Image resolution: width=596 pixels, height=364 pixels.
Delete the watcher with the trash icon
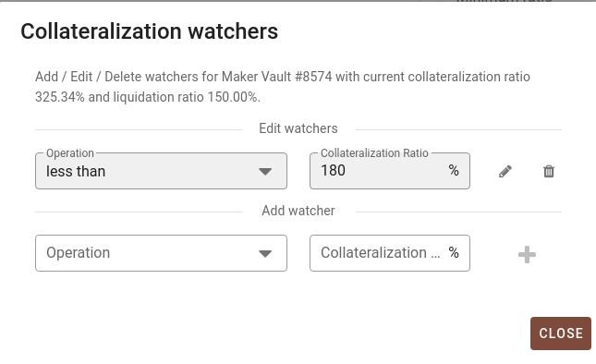tap(549, 171)
